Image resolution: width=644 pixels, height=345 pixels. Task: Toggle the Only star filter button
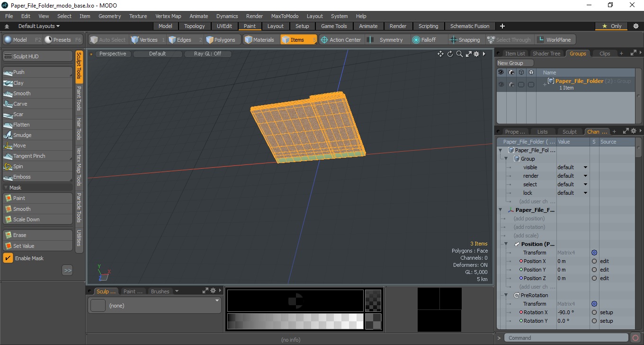pyautogui.click(x=612, y=26)
